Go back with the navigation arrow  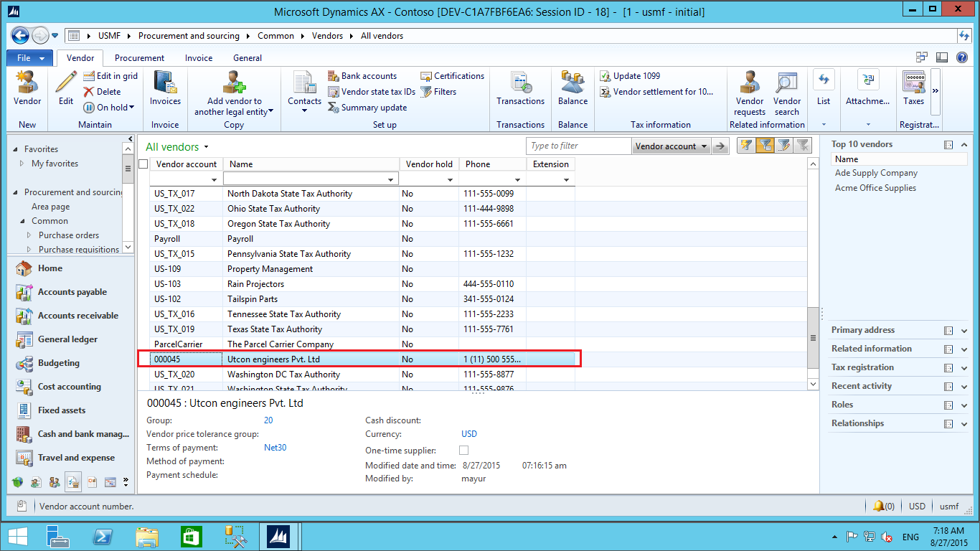tap(20, 35)
